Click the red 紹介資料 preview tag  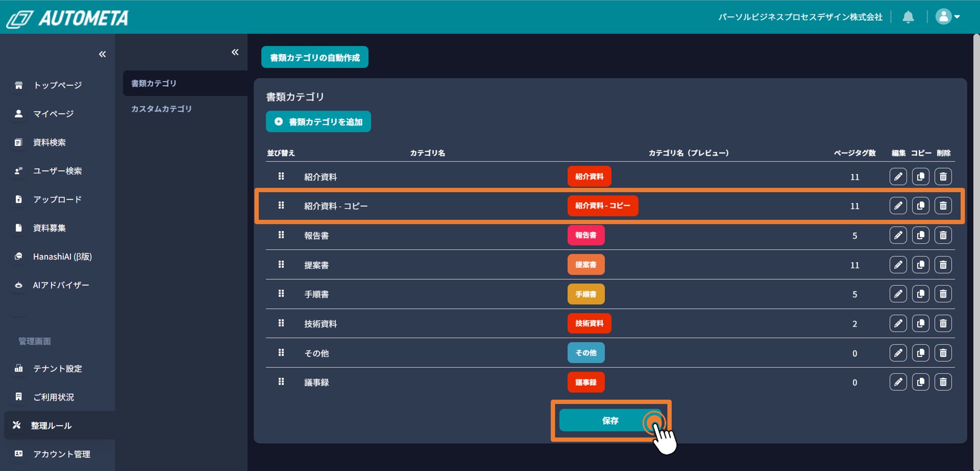coord(589,176)
